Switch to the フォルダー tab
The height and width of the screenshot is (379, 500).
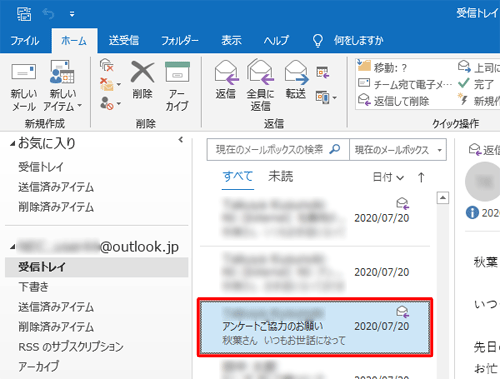[x=180, y=41]
